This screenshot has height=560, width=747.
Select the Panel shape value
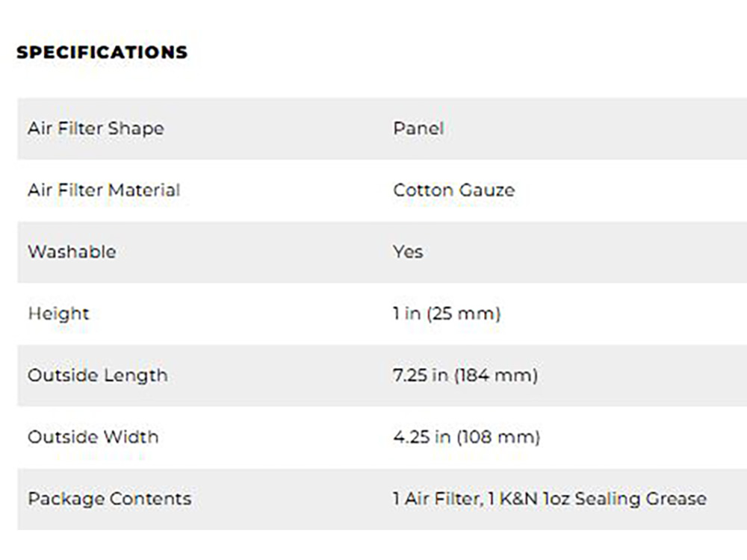pyautogui.click(x=418, y=128)
